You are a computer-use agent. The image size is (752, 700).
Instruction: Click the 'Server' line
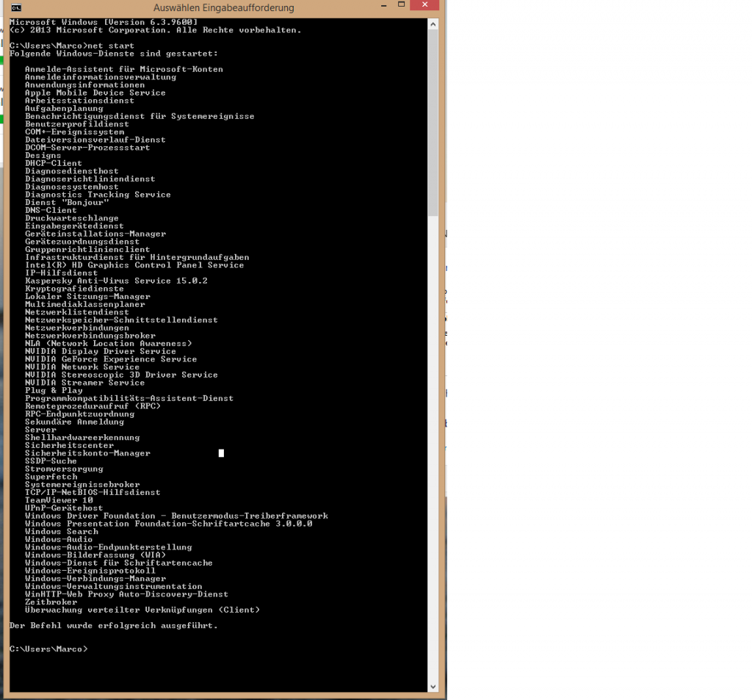(x=41, y=430)
